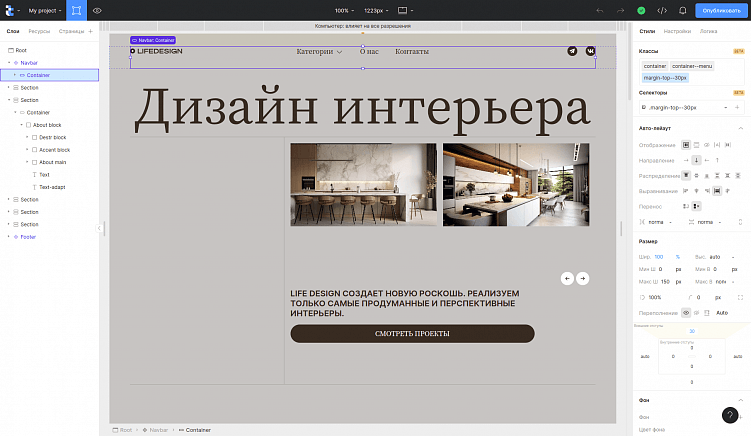Collapse the Фон section
Viewport: 751px width, 436px height.
pos(740,400)
